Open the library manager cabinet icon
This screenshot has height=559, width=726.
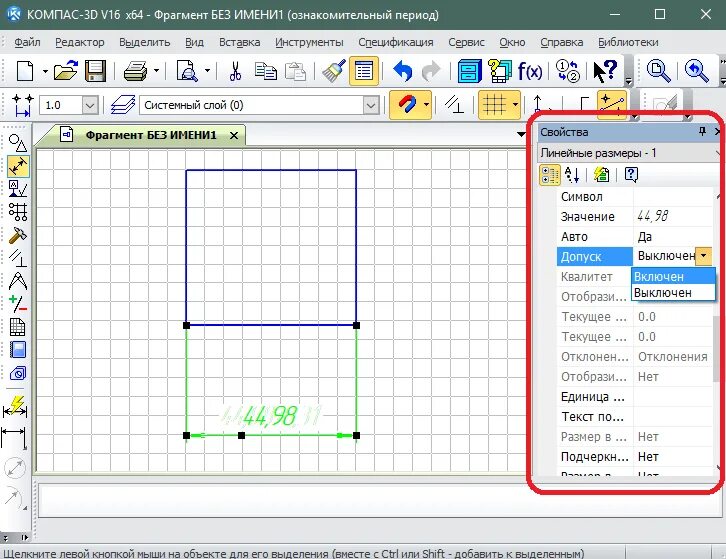click(469, 71)
